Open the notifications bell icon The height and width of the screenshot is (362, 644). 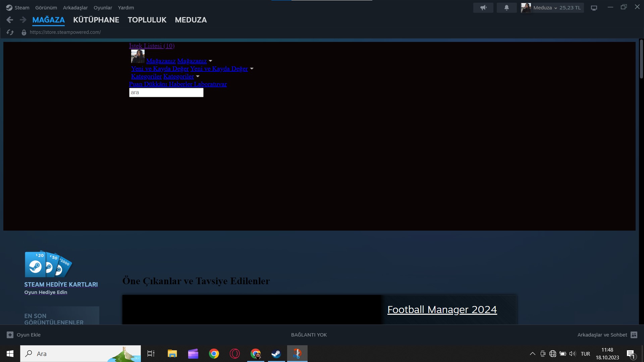point(506,7)
